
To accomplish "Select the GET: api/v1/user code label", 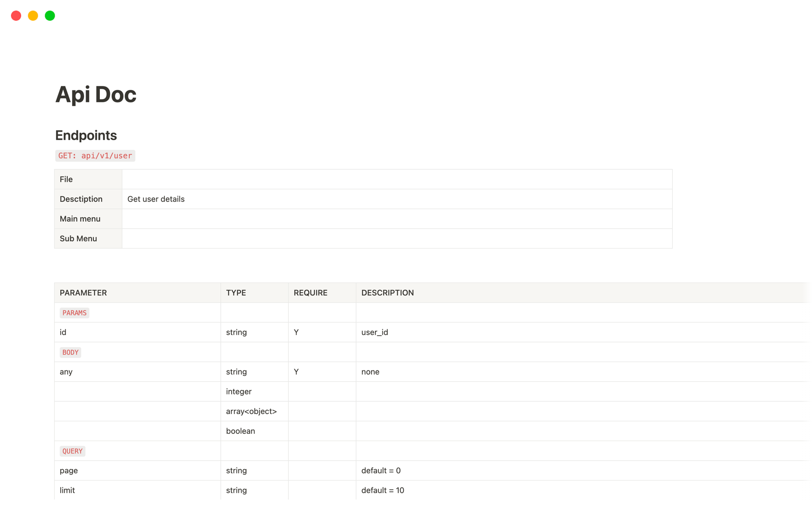I will [95, 156].
